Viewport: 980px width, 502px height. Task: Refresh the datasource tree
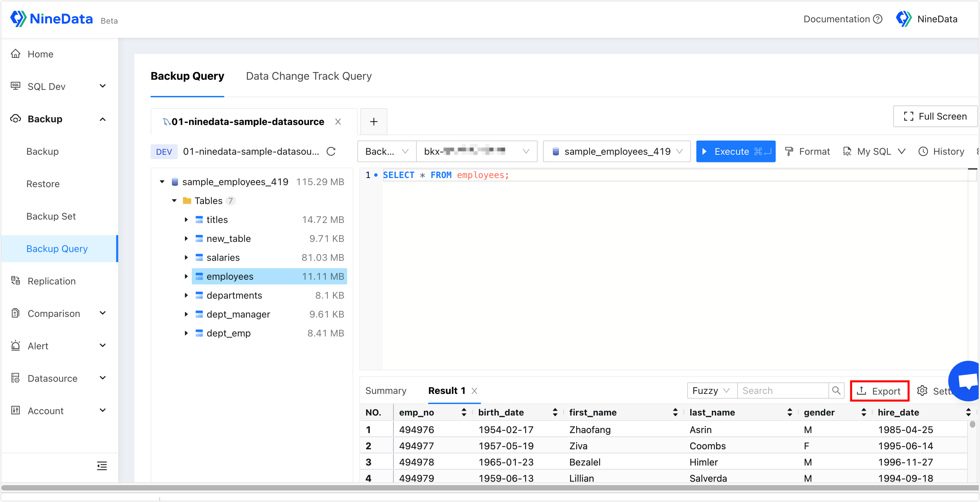pyautogui.click(x=331, y=151)
